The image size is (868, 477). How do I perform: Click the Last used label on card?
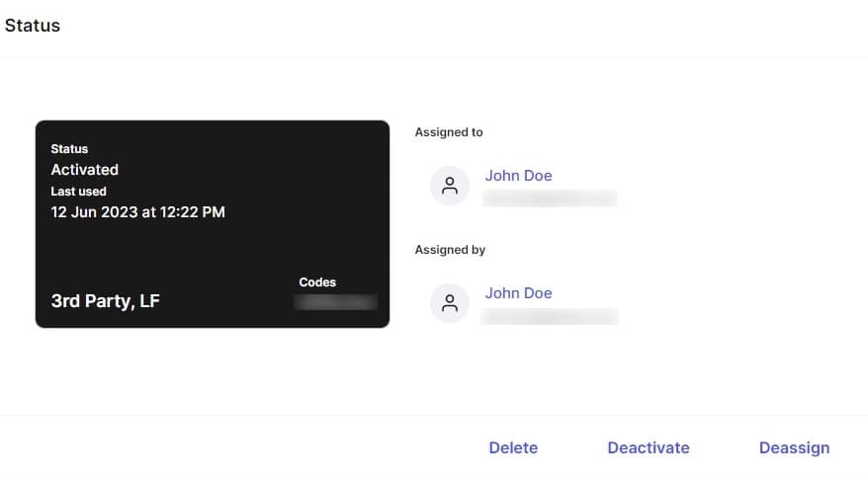79,192
